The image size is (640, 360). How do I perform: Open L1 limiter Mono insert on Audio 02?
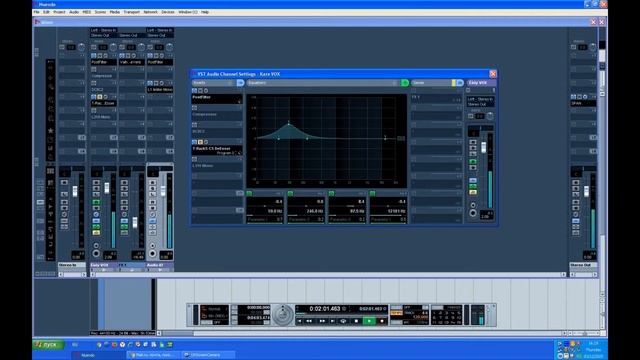click(x=160, y=89)
